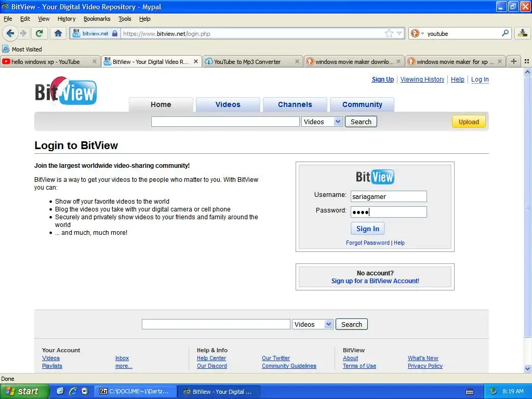532x399 pixels.
Task: Open the Videos site tab
Action: tap(228, 104)
